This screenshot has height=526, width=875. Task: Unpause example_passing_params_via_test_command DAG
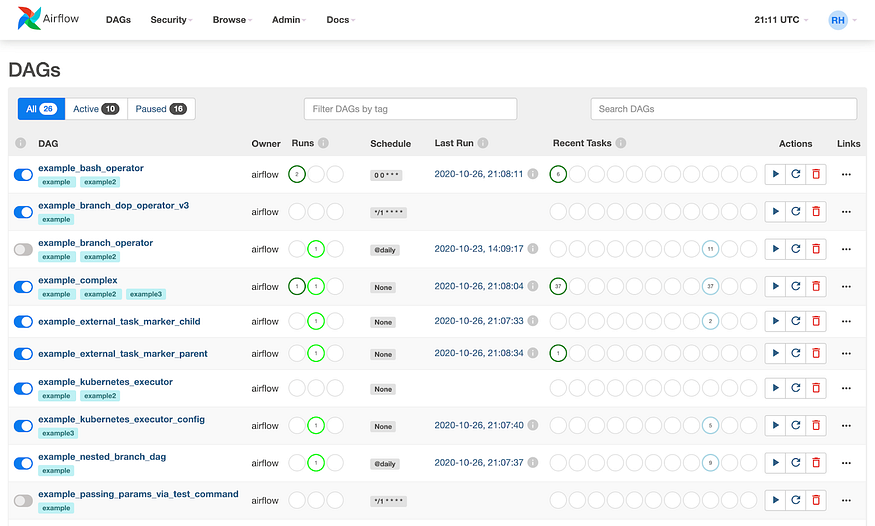point(23,500)
